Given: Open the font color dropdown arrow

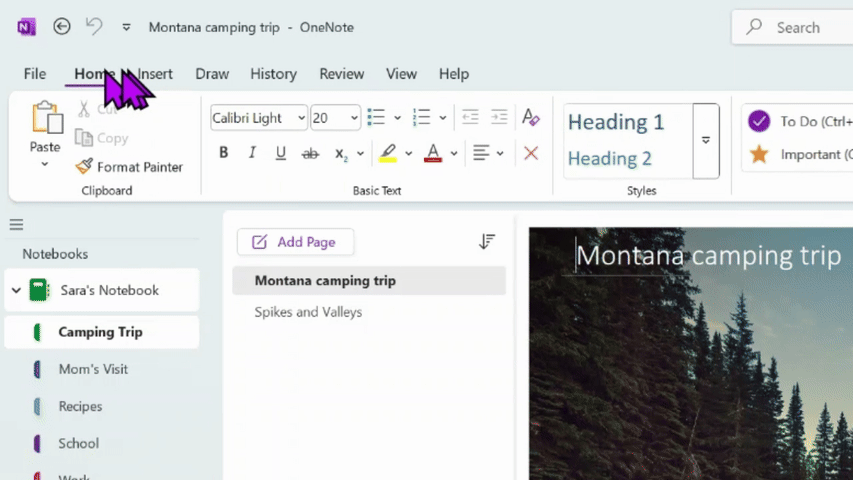Looking at the screenshot, I should [454, 153].
